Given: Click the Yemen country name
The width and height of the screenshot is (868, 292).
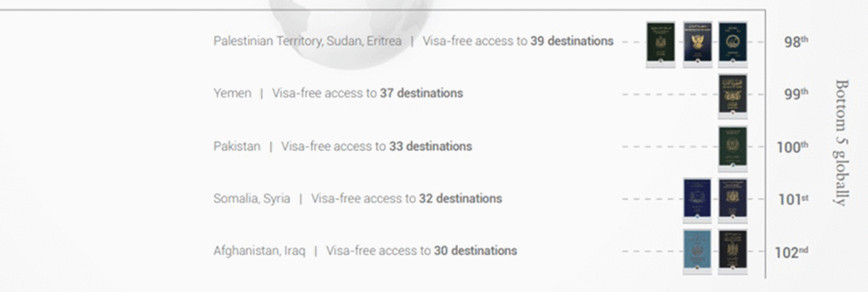Looking at the screenshot, I should point(232,93).
